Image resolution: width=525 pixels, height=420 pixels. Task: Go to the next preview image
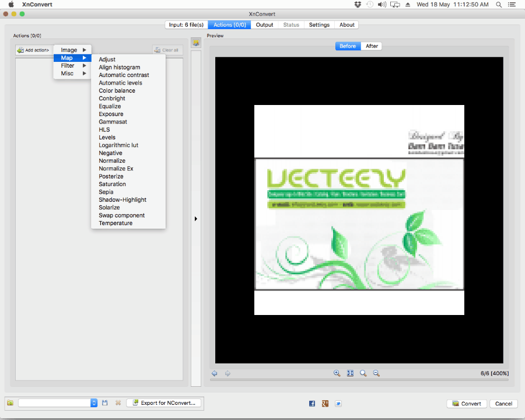228,373
